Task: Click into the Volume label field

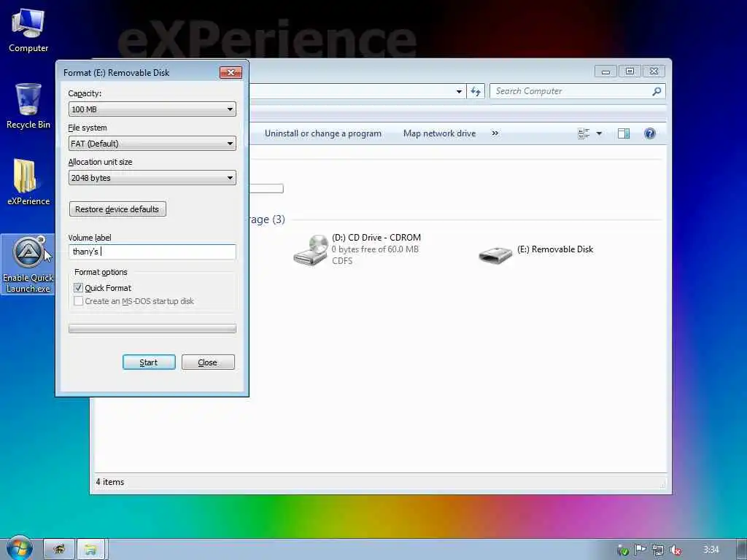Action: coord(152,252)
